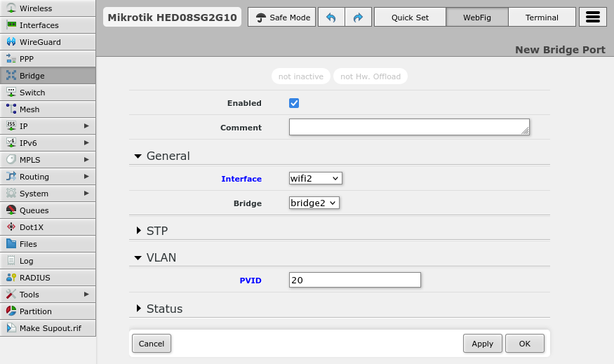This screenshot has width=614, height=364.
Task: Expand the STP section
Action: (x=156, y=231)
